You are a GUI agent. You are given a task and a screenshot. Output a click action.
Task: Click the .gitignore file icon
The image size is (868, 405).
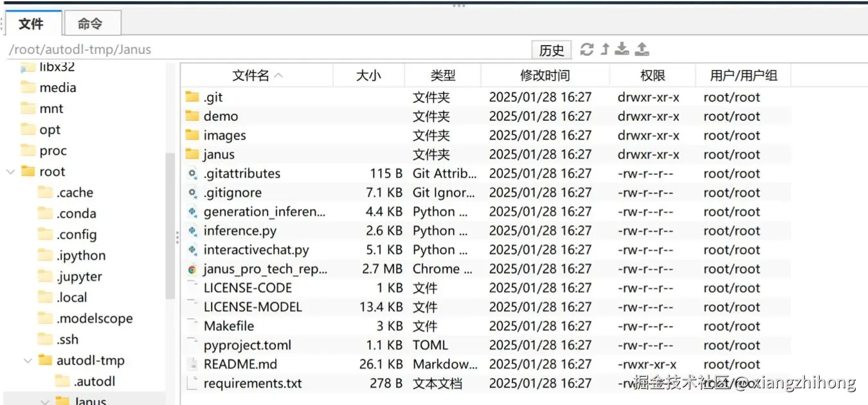[192, 192]
